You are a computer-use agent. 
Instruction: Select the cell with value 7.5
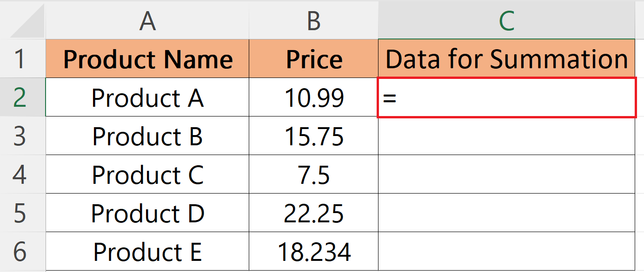314,175
